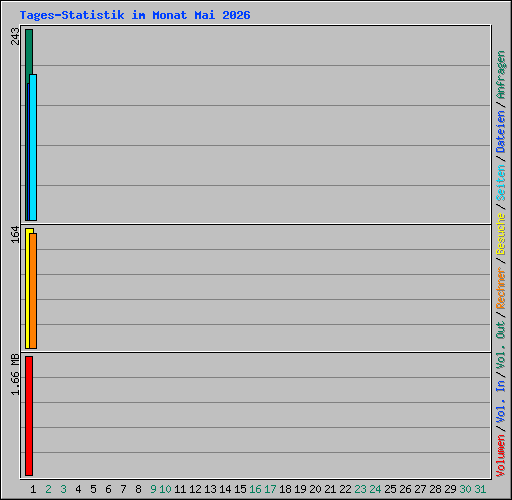The image size is (512, 500).
Task: Click the chart title Tages-Statistik im Monat Mai 2026
Action: pyautogui.click(x=135, y=15)
